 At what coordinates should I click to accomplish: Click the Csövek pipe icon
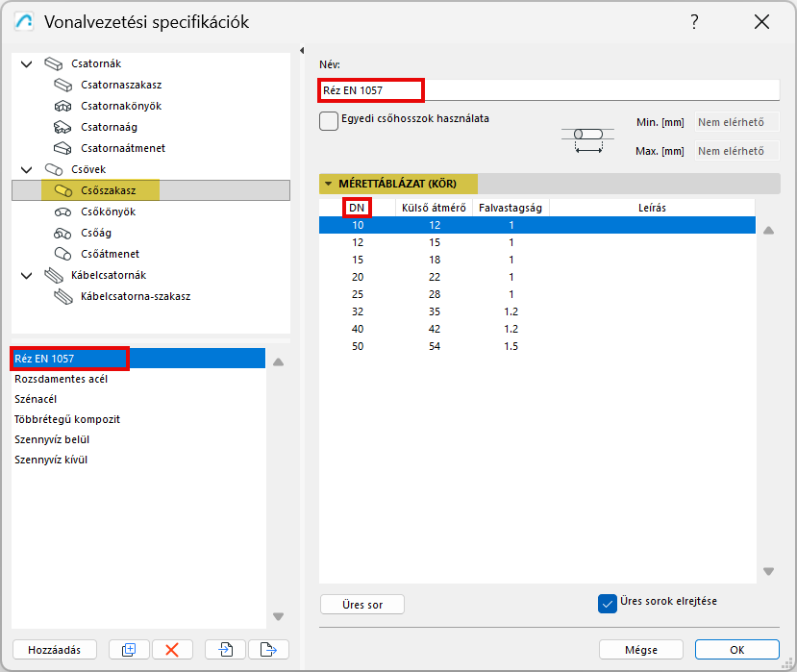point(54,169)
